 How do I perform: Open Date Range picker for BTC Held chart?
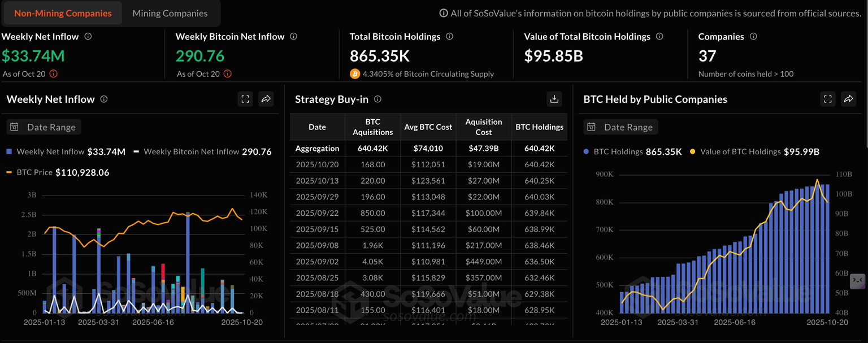(x=621, y=127)
